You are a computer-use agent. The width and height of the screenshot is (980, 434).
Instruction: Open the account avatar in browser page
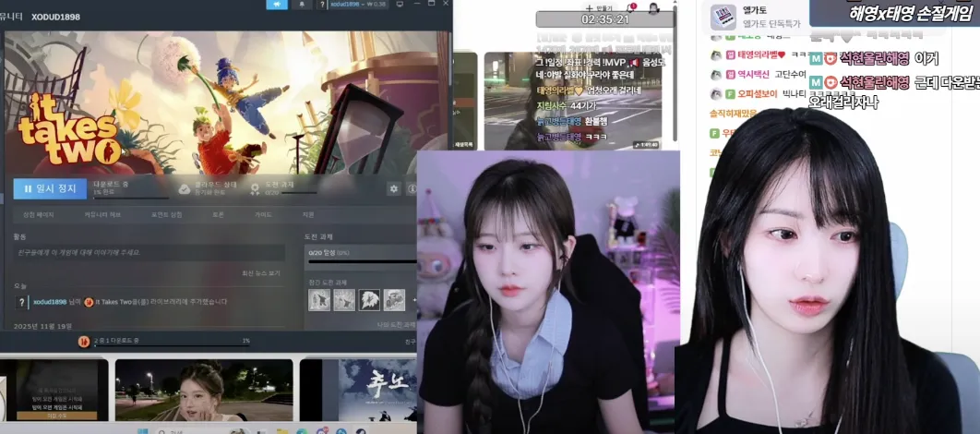coord(653,7)
